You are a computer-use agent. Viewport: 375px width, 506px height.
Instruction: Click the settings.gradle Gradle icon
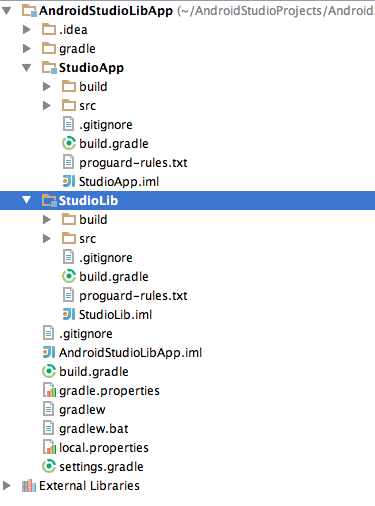tap(49, 466)
